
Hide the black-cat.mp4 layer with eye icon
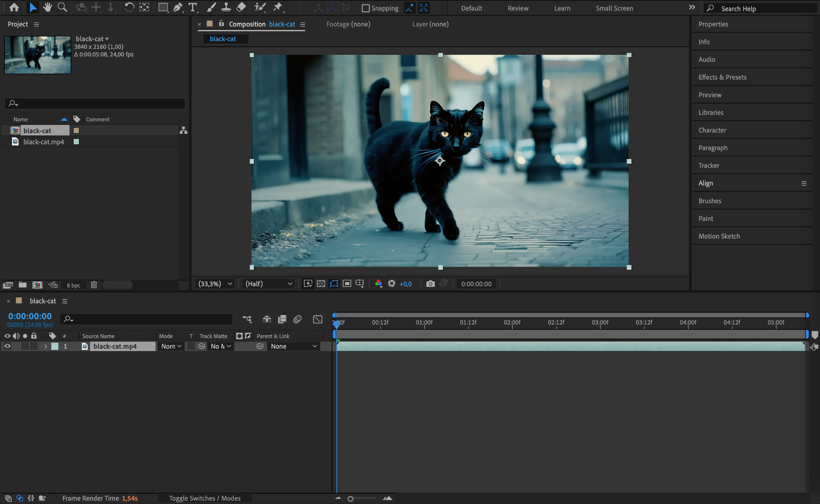click(7, 346)
